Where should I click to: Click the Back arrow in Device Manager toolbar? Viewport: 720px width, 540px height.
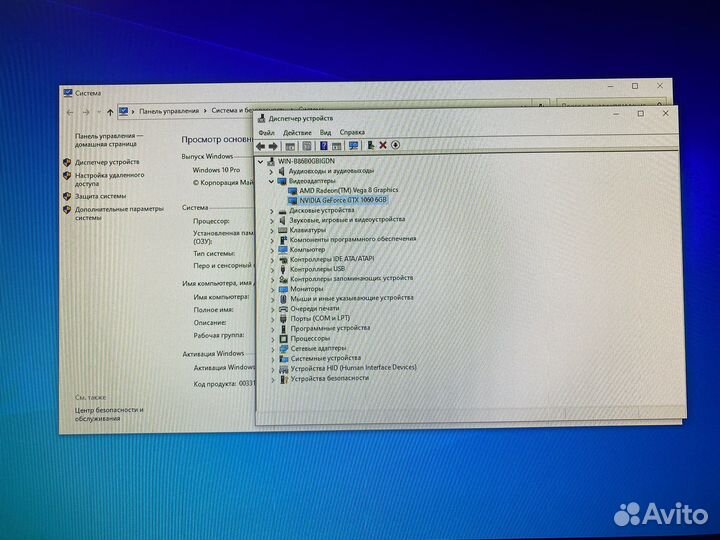tap(261, 146)
